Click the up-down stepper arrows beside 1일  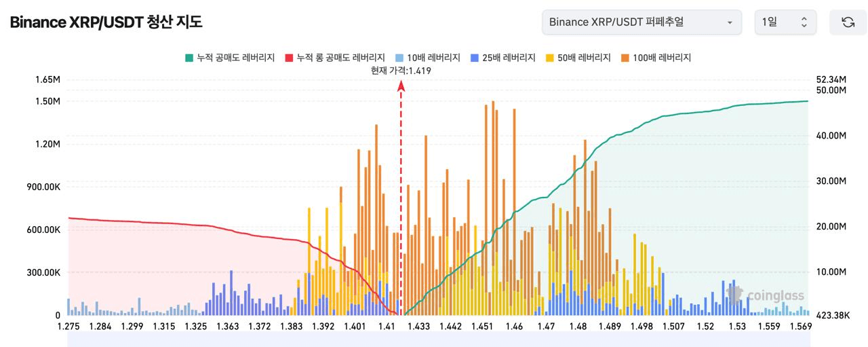804,22
